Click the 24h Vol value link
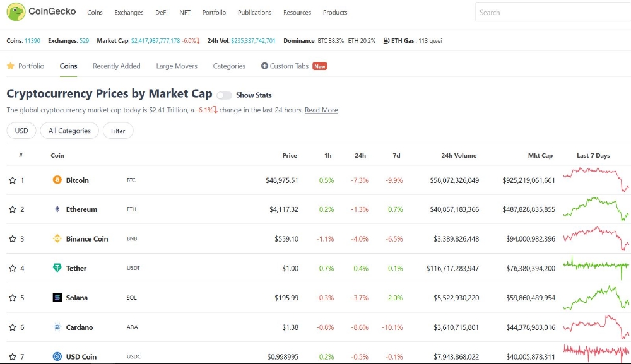Image resolution: width=631 pixels, height=364 pixels. click(253, 40)
